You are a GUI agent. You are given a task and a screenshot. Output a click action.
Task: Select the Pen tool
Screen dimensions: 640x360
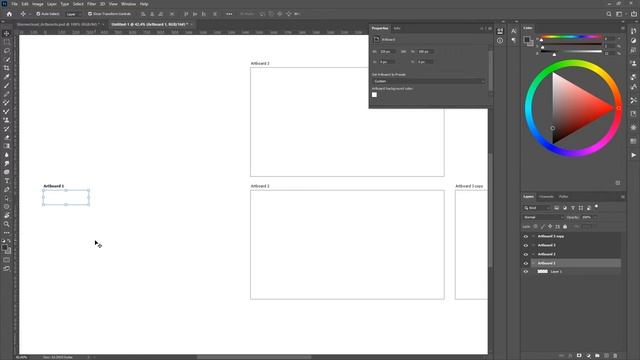coord(7,189)
